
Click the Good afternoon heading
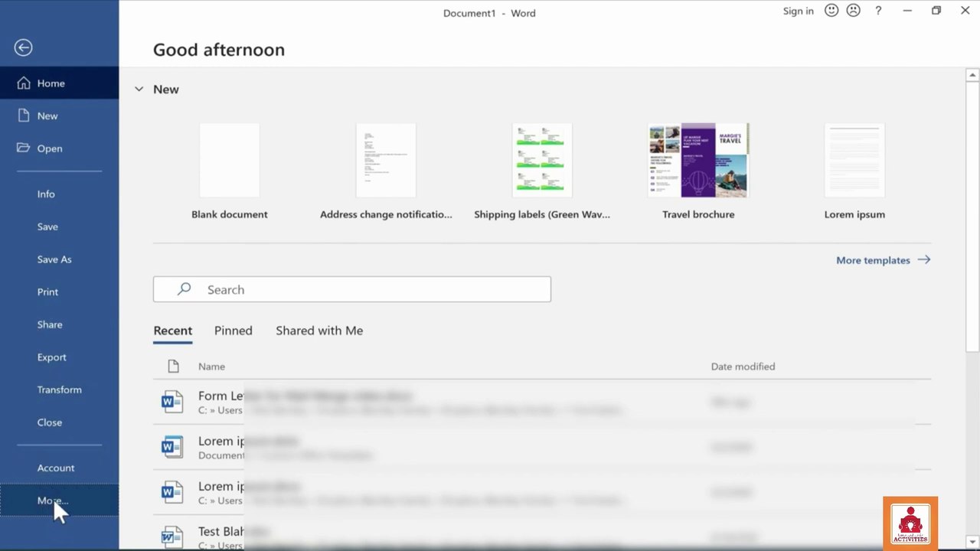[219, 50]
